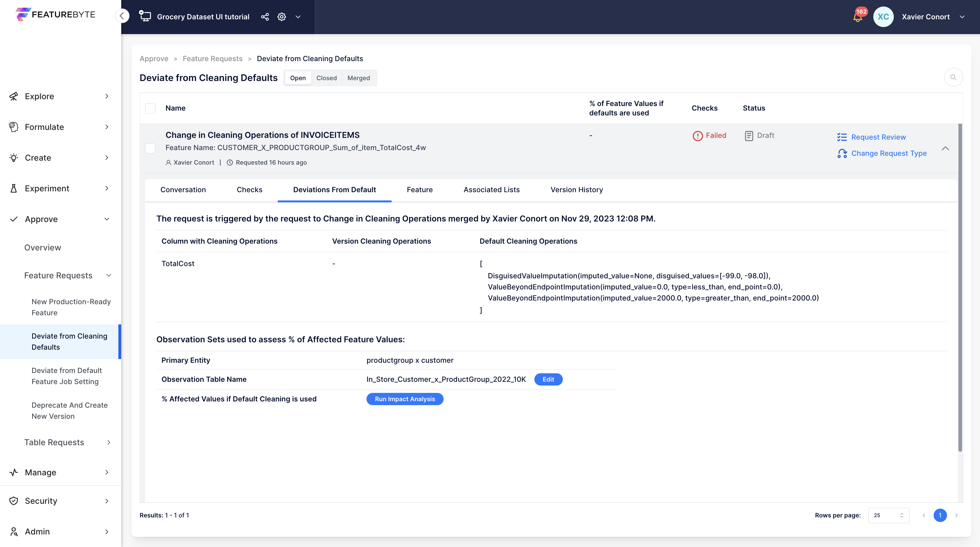Open New Production-Ready Feature

coord(71,307)
